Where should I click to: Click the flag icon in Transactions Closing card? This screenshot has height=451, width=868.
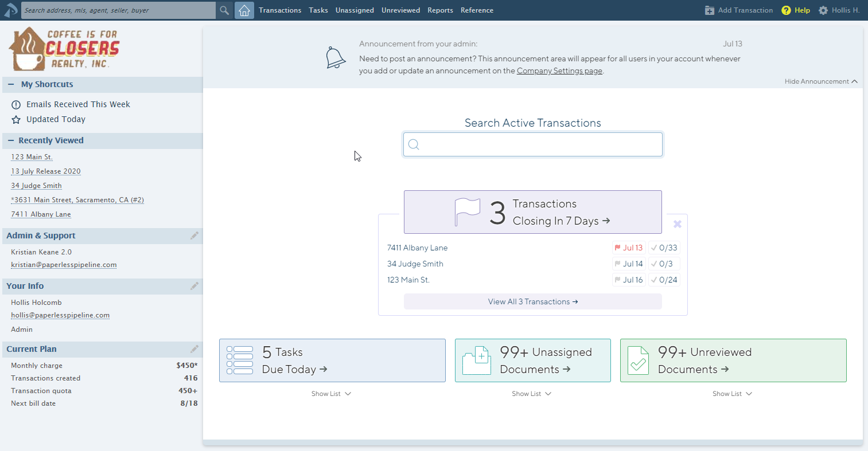click(467, 212)
